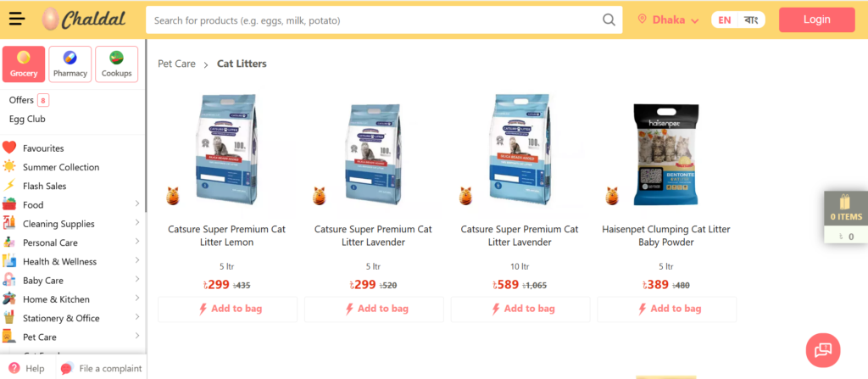868x379 pixels.
Task: Click the search magnifier icon
Action: (609, 20)
